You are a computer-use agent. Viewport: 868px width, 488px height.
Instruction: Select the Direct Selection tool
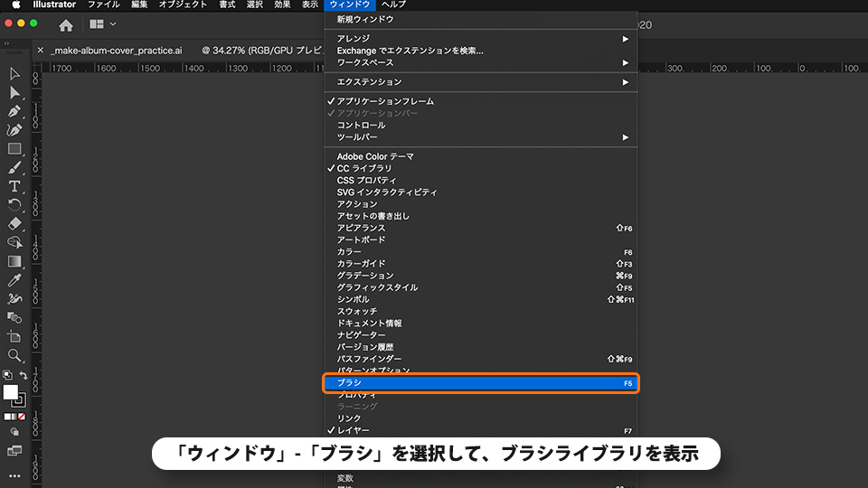(14, 92)
